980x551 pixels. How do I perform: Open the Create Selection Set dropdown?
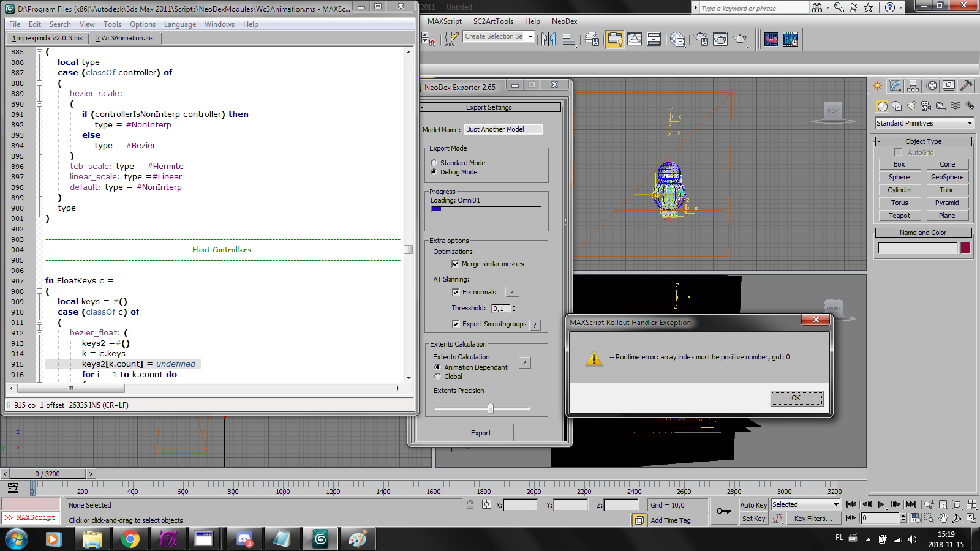pyautogui.click(x=499, y=37)
